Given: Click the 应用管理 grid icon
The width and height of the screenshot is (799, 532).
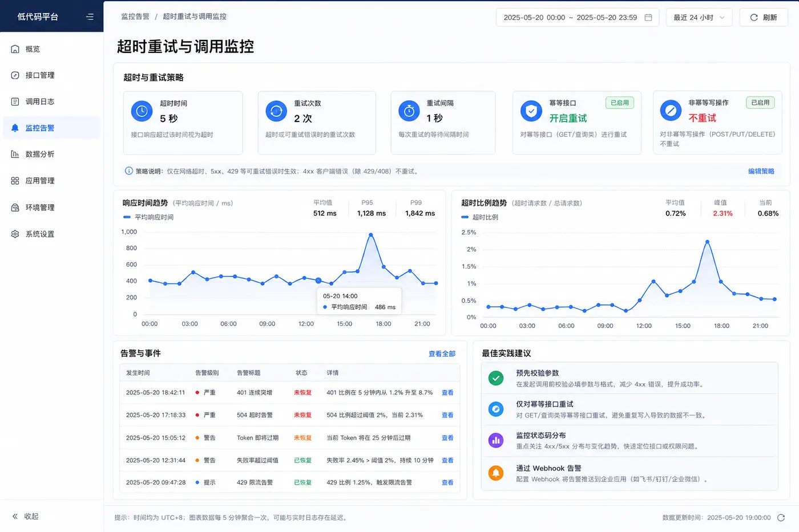Looking at the screenshot, I should pyautogui.click(x=15, y=181).
